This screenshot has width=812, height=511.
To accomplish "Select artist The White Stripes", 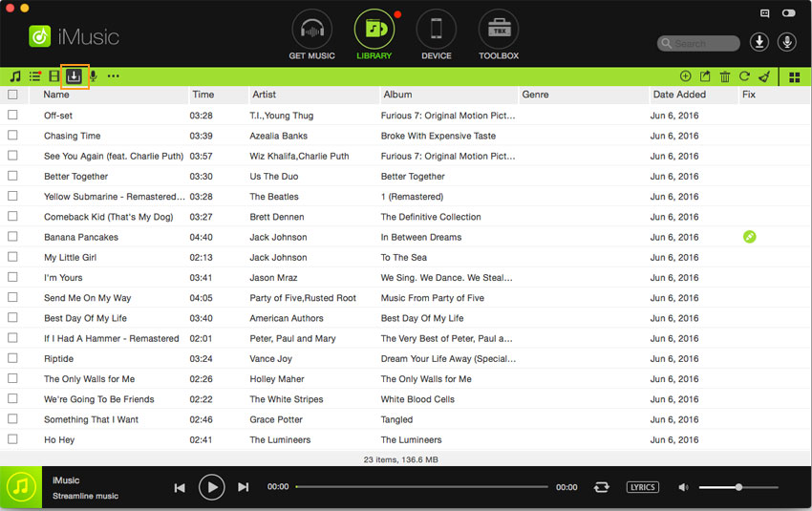I will point(287,399).
